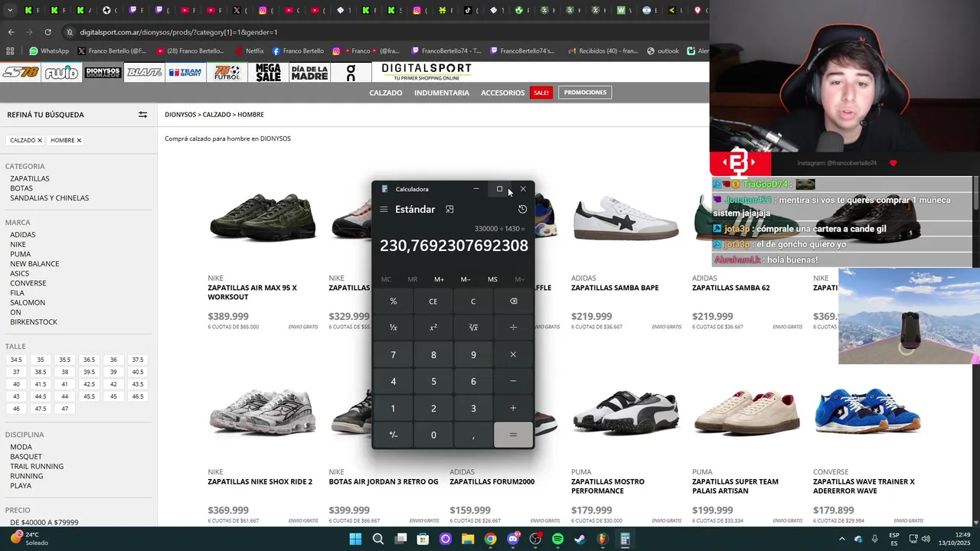The image size is (980, 551).
Task: Remove the HOMBRE filter tag
Action: [79, 141]
